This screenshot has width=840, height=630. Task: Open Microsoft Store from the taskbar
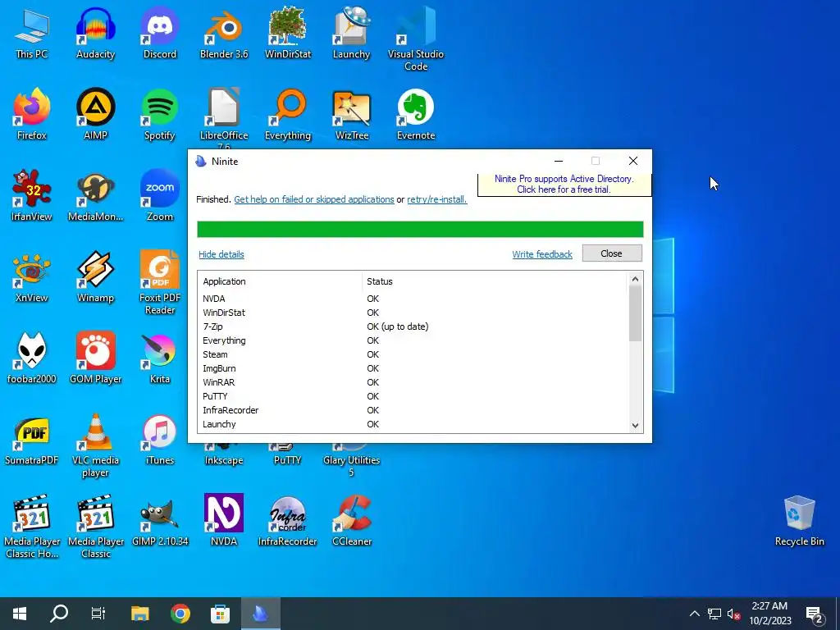click(220, 614)
